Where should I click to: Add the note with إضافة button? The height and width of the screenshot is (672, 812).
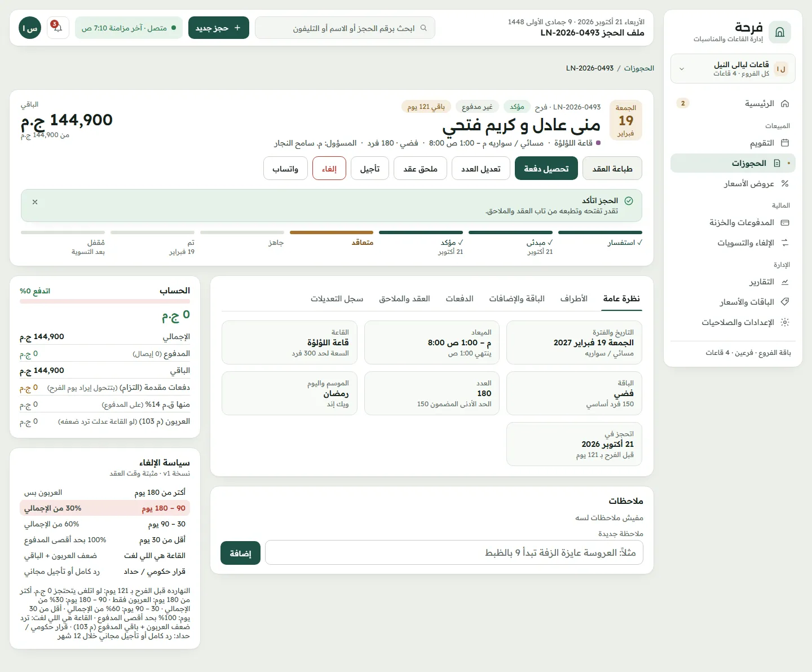(240, 553)
